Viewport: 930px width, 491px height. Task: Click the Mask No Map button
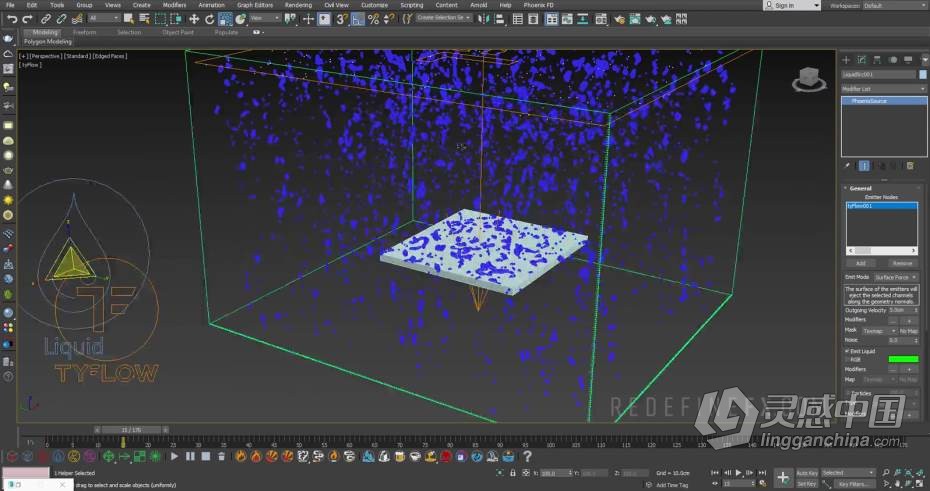pos(909,331)
